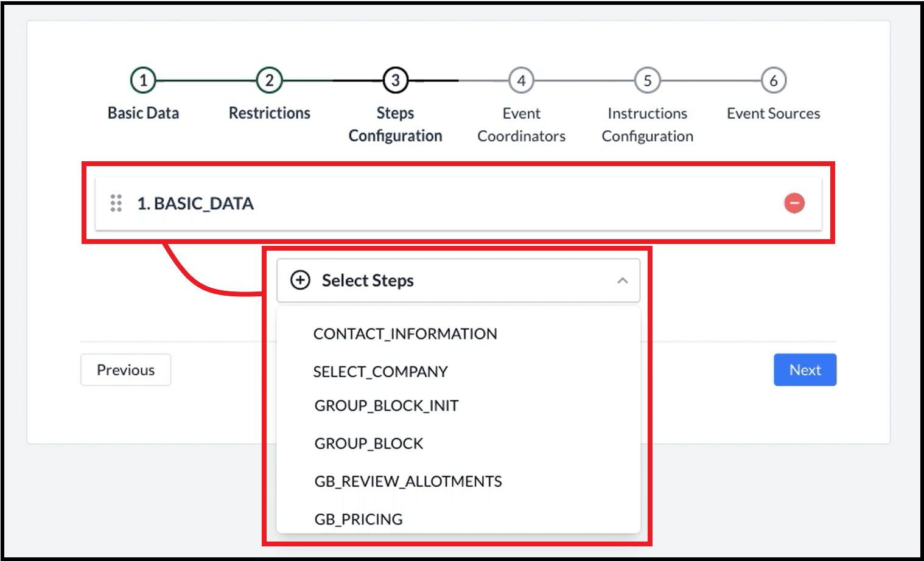Viewport: 924px width, 561px height.
Task: Go back with the Previous button
Action: click(126, 370)
